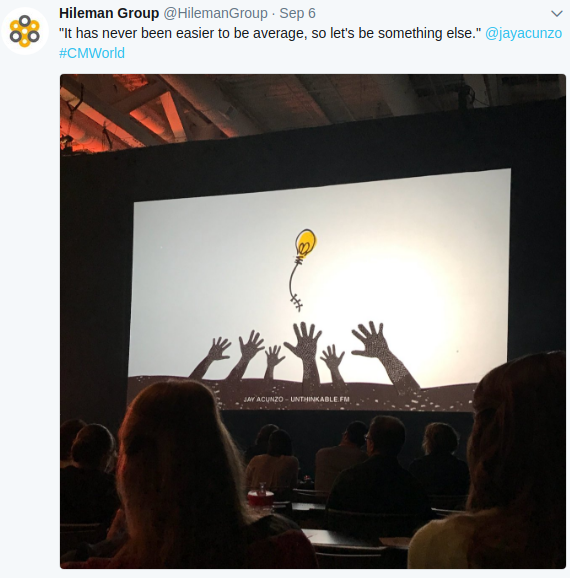Screen dimensions: 570x578
Task: Click the yellow light bulb in photo
Action: [x=305, y=243]
